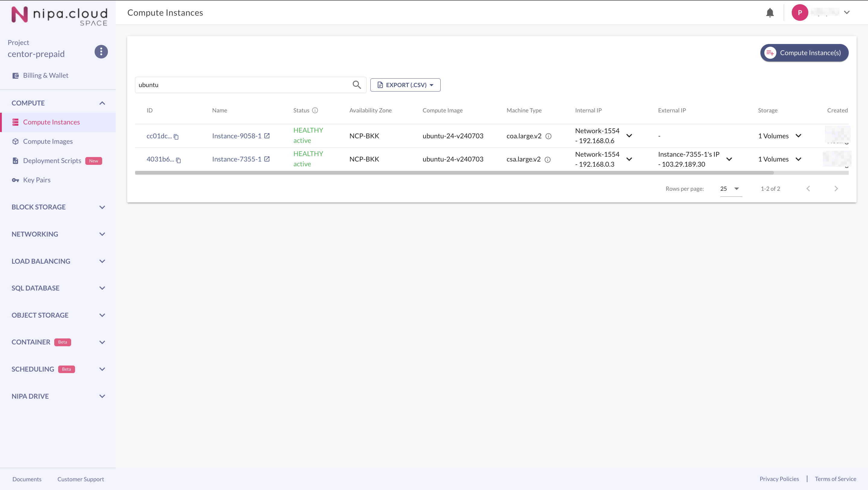Open the Instance-7355-1 link

(x=237, y=159)
